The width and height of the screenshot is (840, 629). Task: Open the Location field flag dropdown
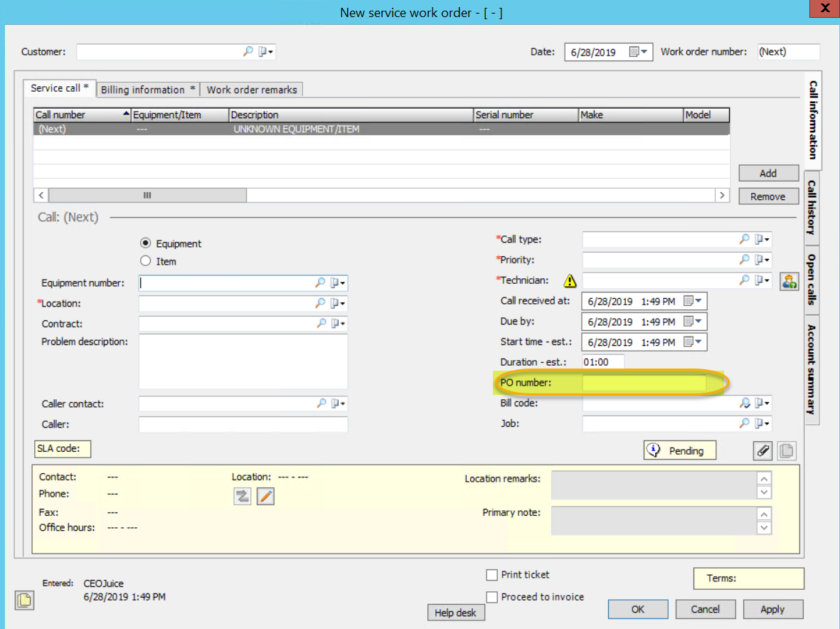[x=338, y=303]
